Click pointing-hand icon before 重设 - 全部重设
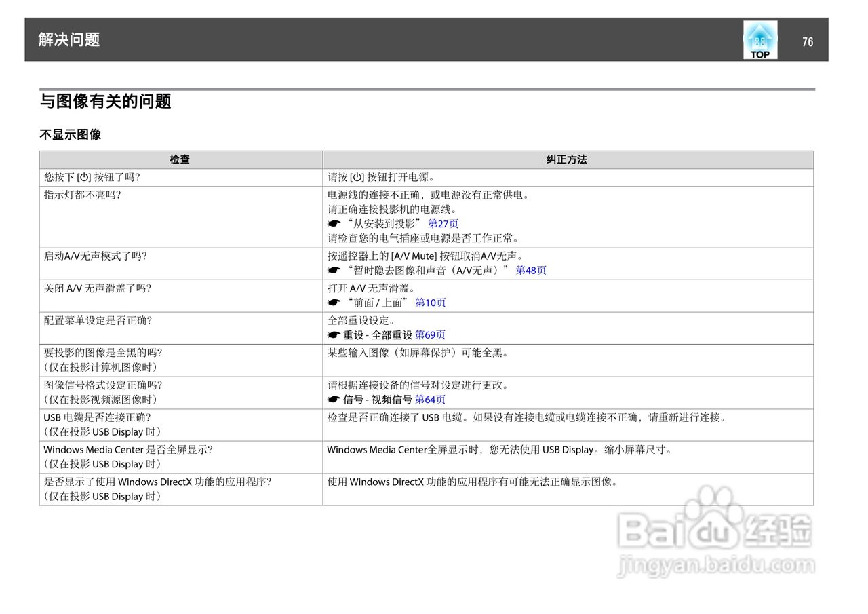The height and width of the screenshot is (614, 868). coord(334,334)
